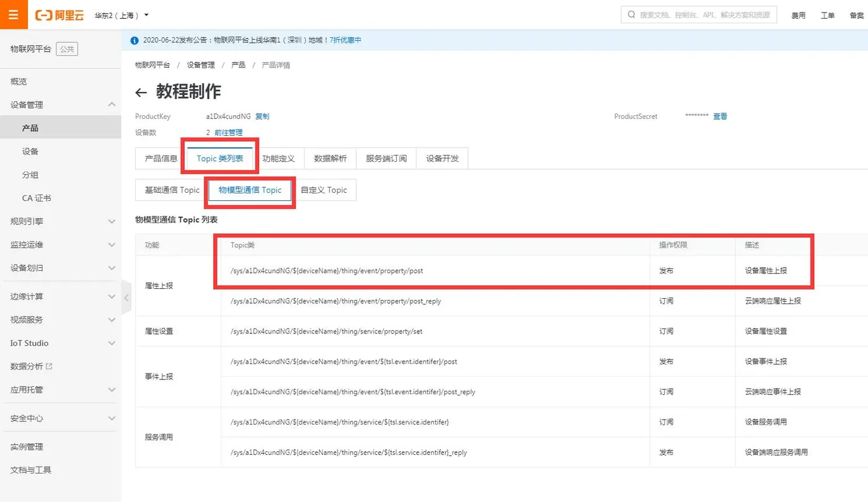The width and height of the screenshot is (868, 502).
Task: Click 查看 to reveal ProductSecret
Action: click(x=720, y=117)
